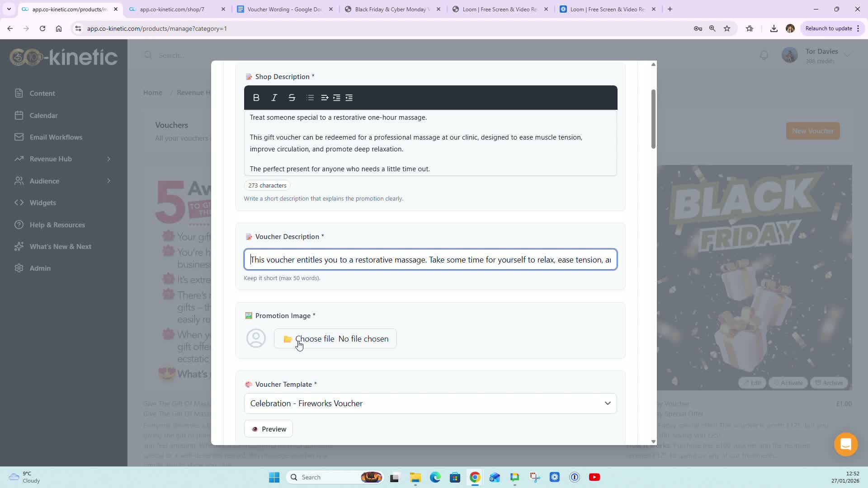Open File Explorer from the taskbar
Viewport: 868px width, 488px height.
point(415,478)
